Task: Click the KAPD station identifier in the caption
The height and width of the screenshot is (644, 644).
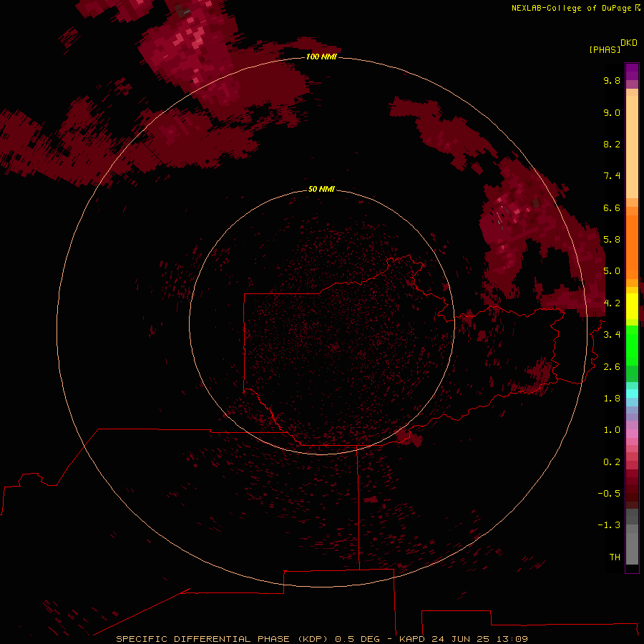Action: 412,639
